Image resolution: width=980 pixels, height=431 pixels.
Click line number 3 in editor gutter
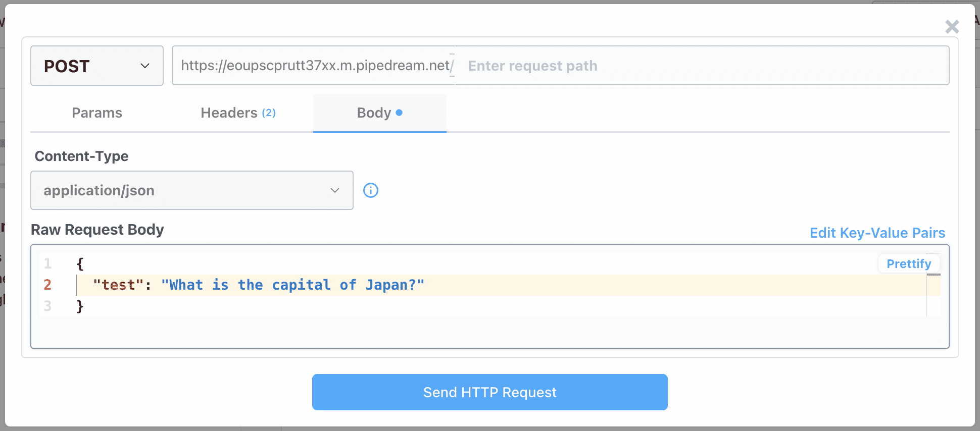click(x=47, y=306)
